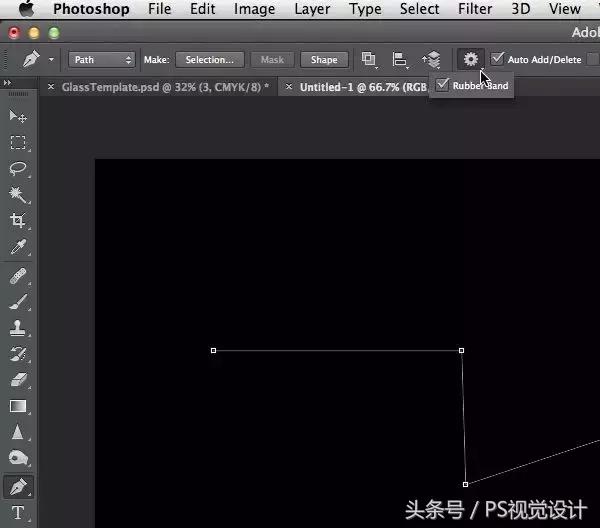Select the Sharpen tool
This screenshot has height=528, width=600.
[18, 432]
